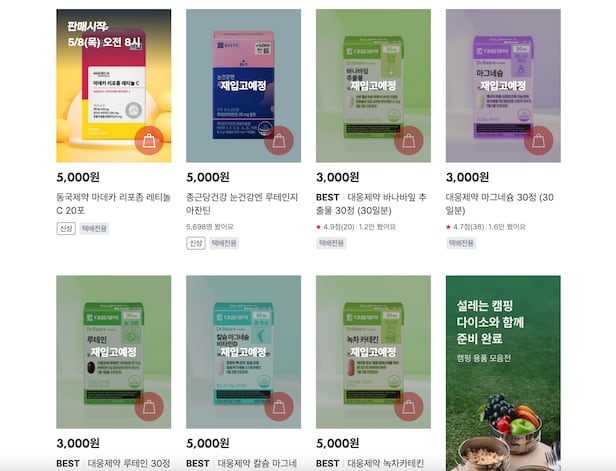
Task: Tap cart icon on 대웅제약 녹차카테킨
Action: [409, 406]
